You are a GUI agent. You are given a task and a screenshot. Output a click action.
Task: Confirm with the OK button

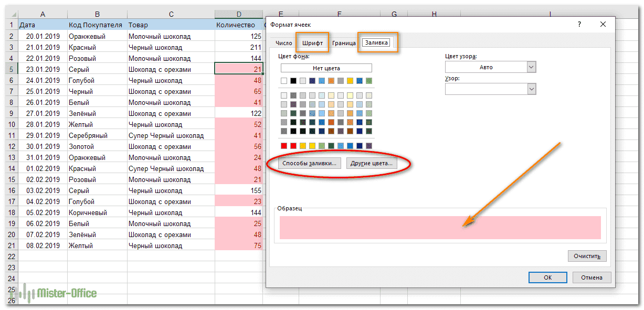(x=547, y=277)
